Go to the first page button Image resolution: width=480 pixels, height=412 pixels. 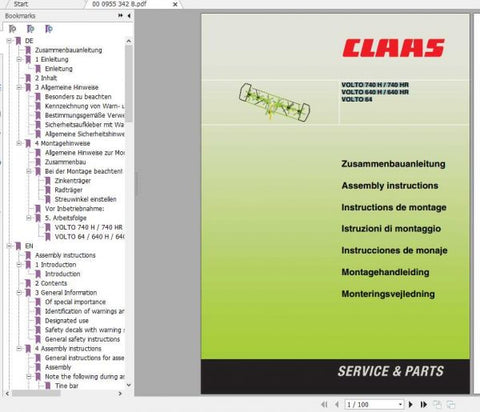(x=324, y=404)
